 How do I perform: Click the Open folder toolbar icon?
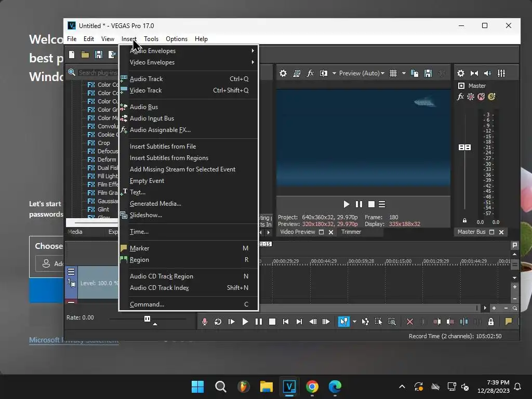coord(85,55)
